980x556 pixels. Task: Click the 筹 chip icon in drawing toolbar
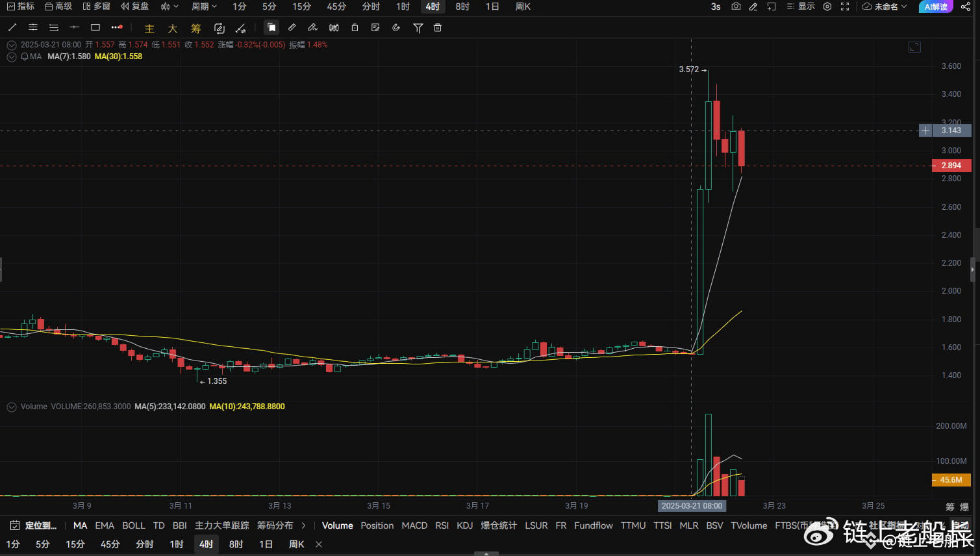pos(196,29)
